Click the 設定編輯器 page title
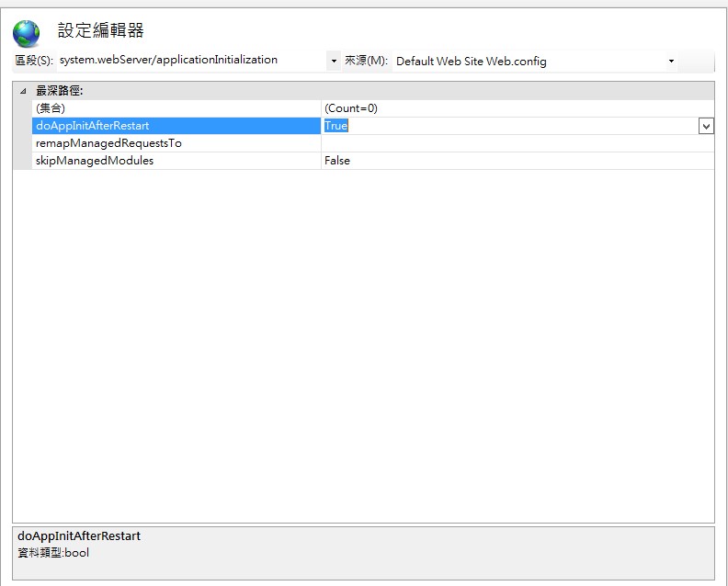This screenshot has height=586, width=728. [x=101, y=30]
